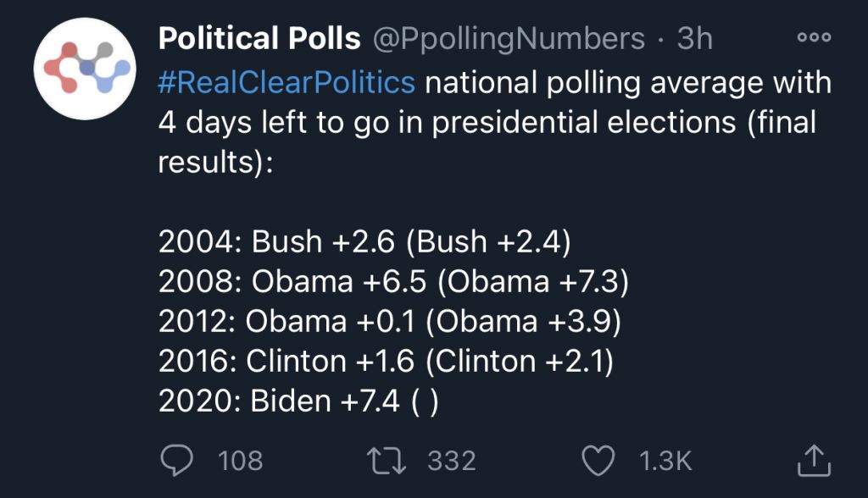Select the 2016 Clinton +1.6 line
Image resolution: width=868 pixels, height=498 pixels.
click(386, 362)
